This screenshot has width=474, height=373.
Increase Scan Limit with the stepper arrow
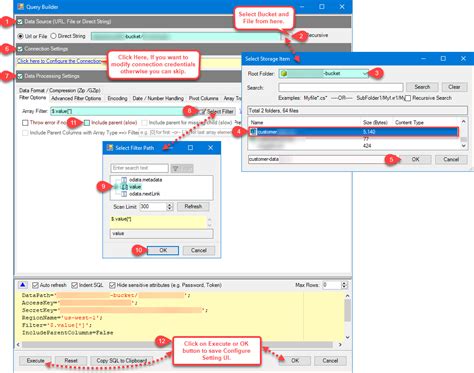[170, 205]
